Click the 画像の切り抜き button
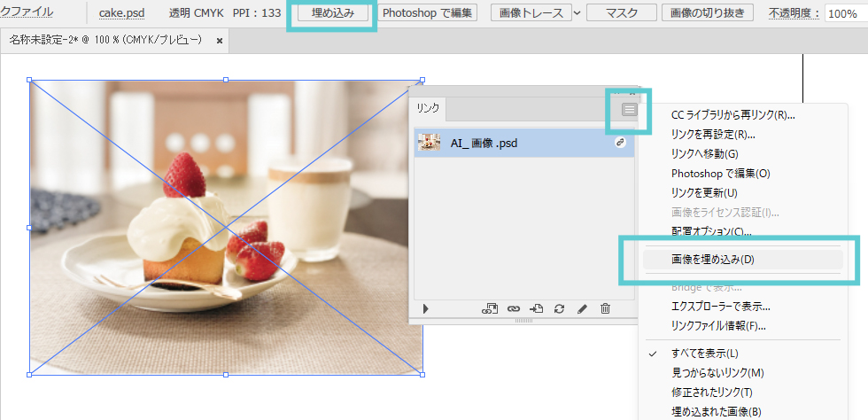This screenshot has width=868, height=420. coord(707,13)
